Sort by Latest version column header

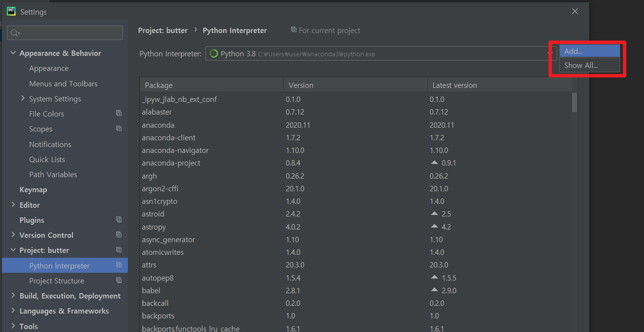[x=499, y=85]
